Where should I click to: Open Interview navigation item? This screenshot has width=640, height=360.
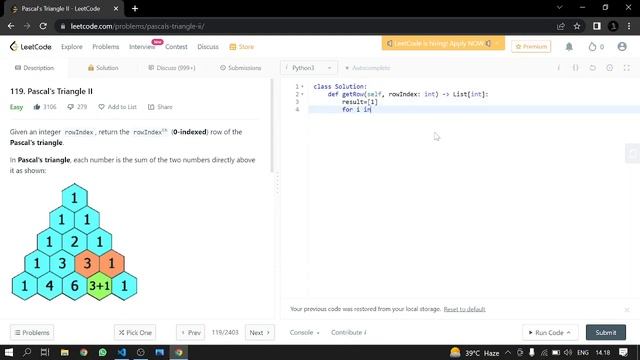pos(142,47)
